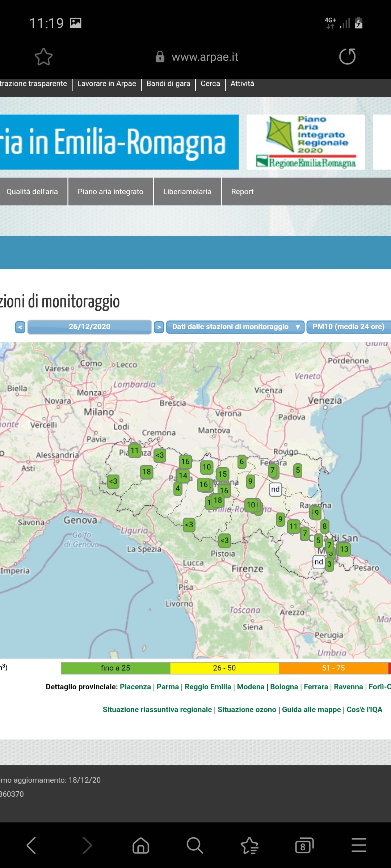Tap the lock icon beside www.arpae.it
This screenshot has width=391, height=868.
click(x=160, y=57)
